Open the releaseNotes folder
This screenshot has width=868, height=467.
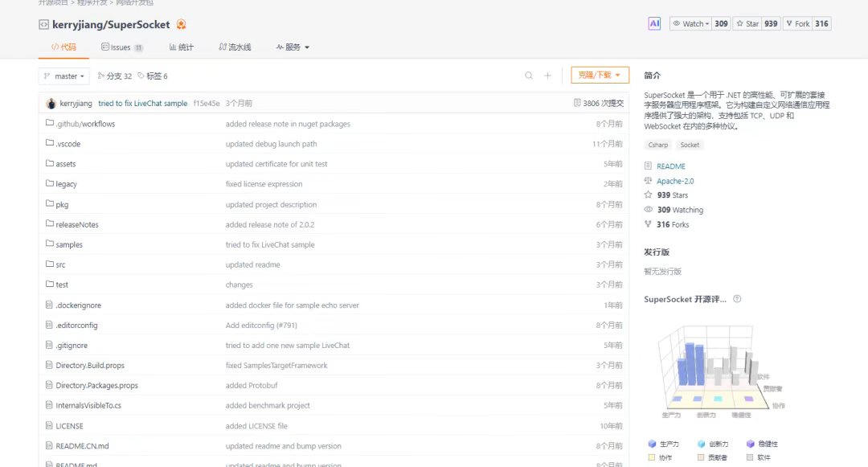(x=77, y=224)
